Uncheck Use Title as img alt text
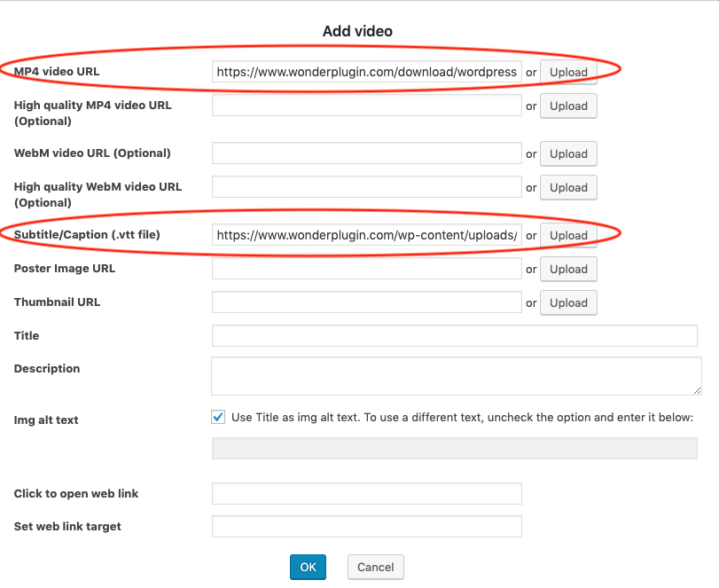 [218, 417]
